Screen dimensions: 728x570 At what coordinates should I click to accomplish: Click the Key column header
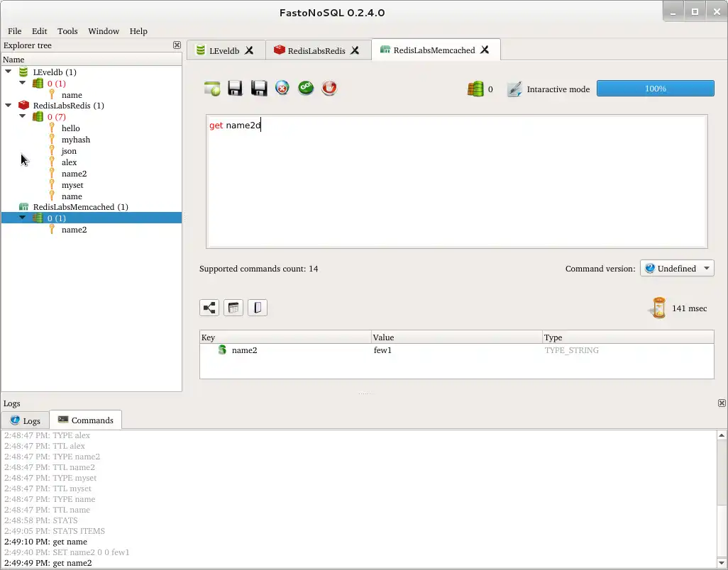tap(285, 337)
